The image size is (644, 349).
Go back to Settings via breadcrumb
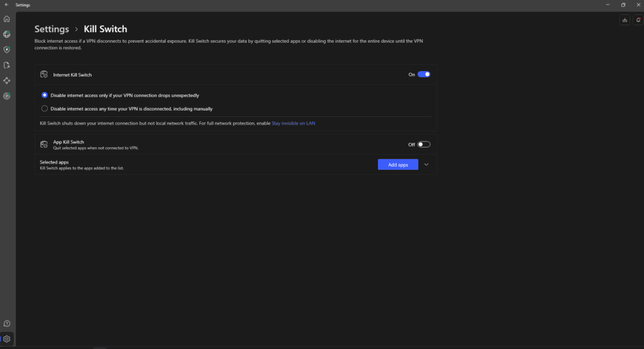pyautogui.click(x=52, y=29)
